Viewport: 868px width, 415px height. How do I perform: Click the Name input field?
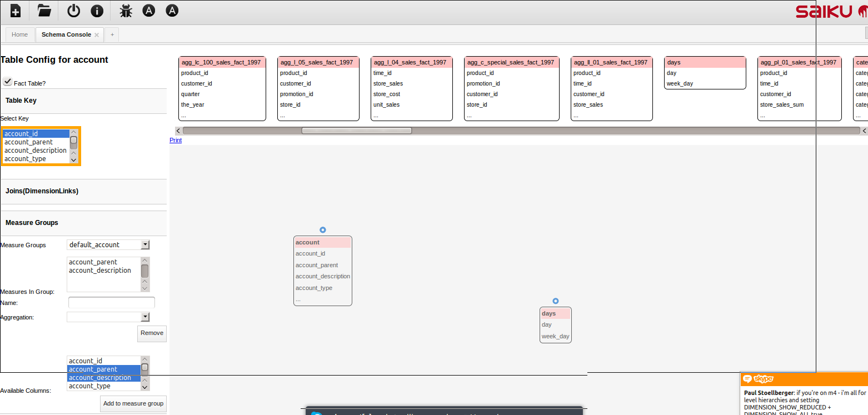pos(112,303)
